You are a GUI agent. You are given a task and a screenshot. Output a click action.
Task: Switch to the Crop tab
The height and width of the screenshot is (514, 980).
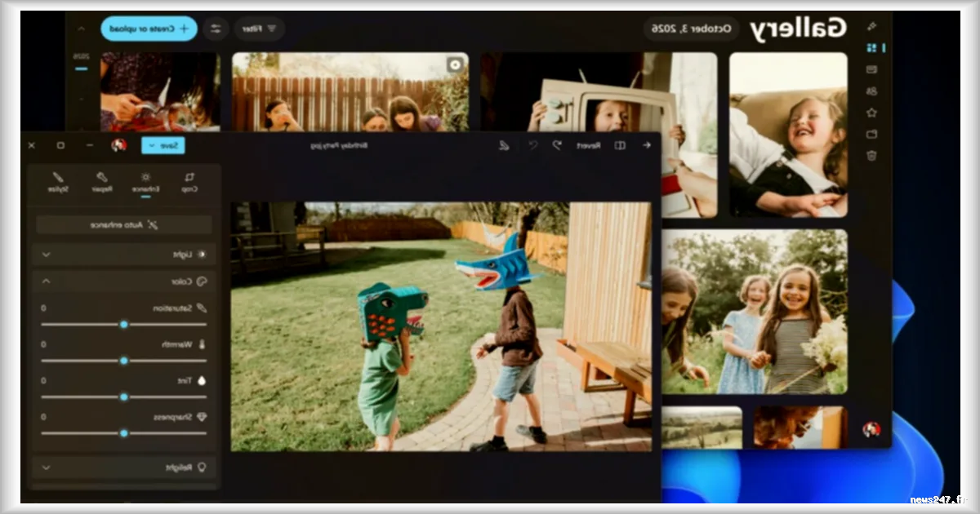189,182
